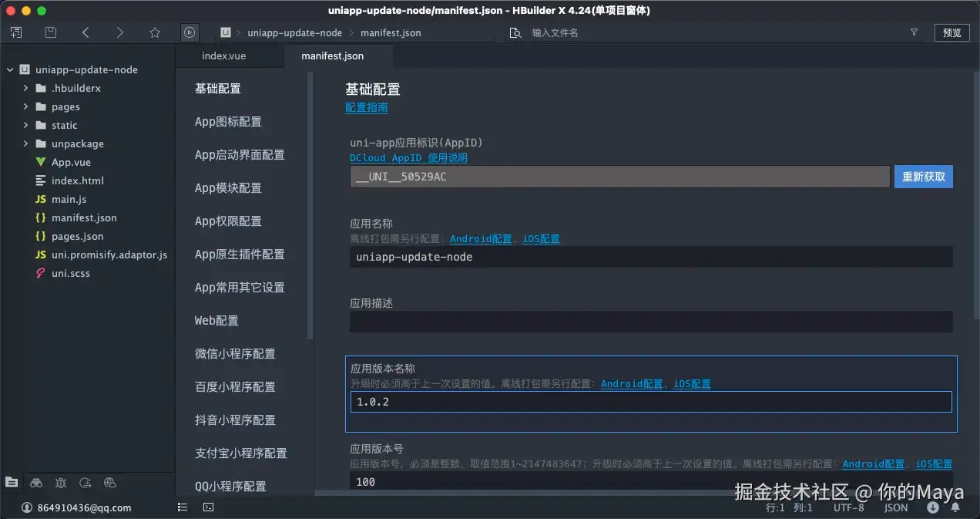Click the download arrow status bar icon
This screenshot has height=519, width=980.
tap(933, 507)
